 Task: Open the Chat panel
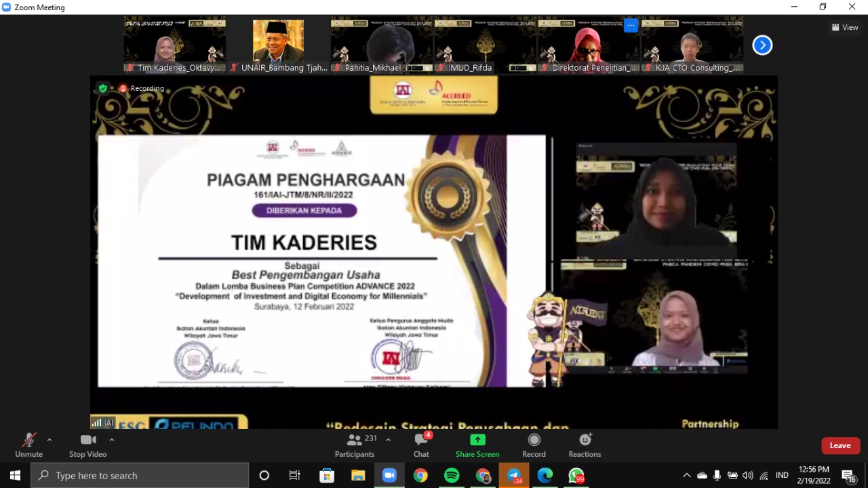click(x=421, y=440)
